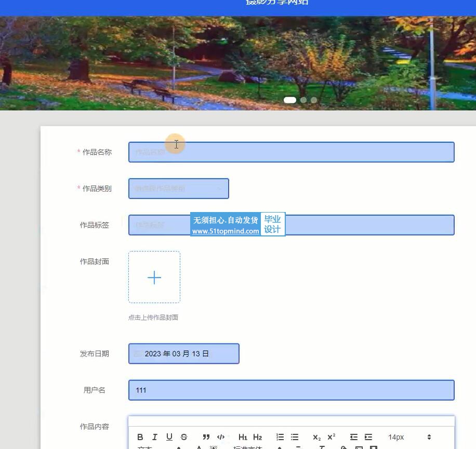Apply Heading 2 style
The height and width of the screenshot is (449, 476).
coord(257,437)
